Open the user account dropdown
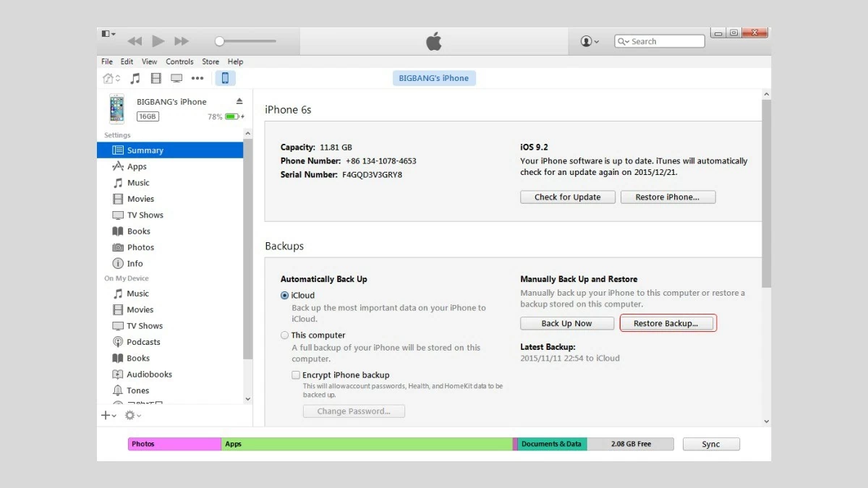This screenshot has height=488, width=868. [x=590, y=42]
